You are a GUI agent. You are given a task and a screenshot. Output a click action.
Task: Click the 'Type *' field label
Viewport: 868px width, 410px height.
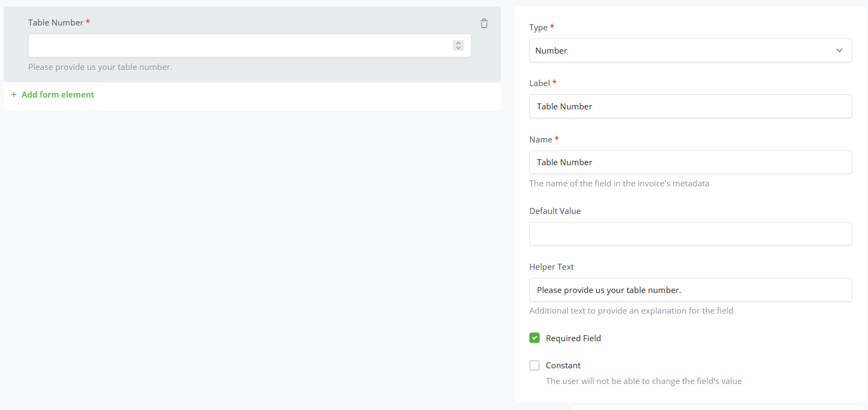coord(542,27)
